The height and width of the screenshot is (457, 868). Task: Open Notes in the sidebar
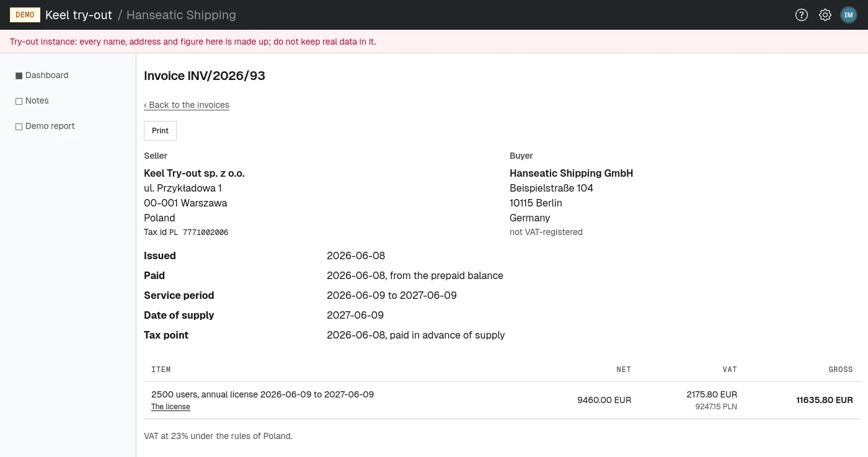pyautogui.click(x=32, y=100)
